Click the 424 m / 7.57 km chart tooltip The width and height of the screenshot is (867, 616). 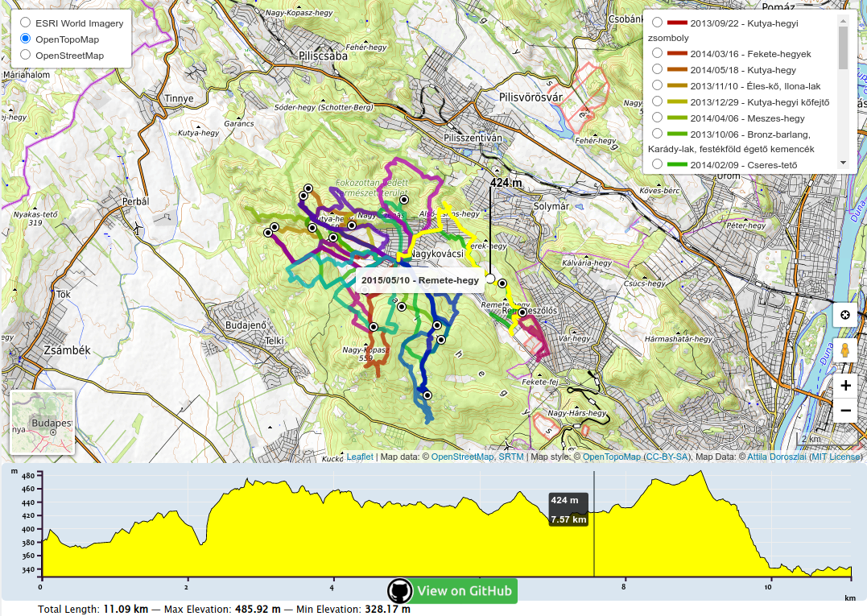[568, 510]
